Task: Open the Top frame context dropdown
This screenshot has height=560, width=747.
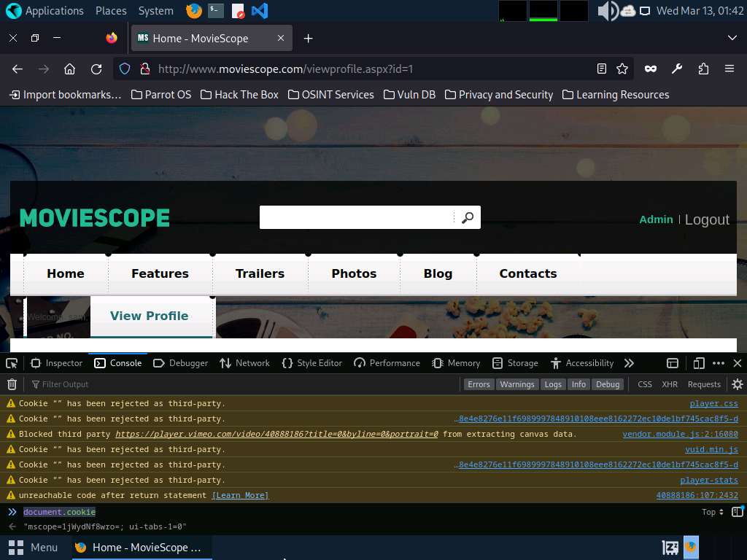Action: click(x=712, y=512)
